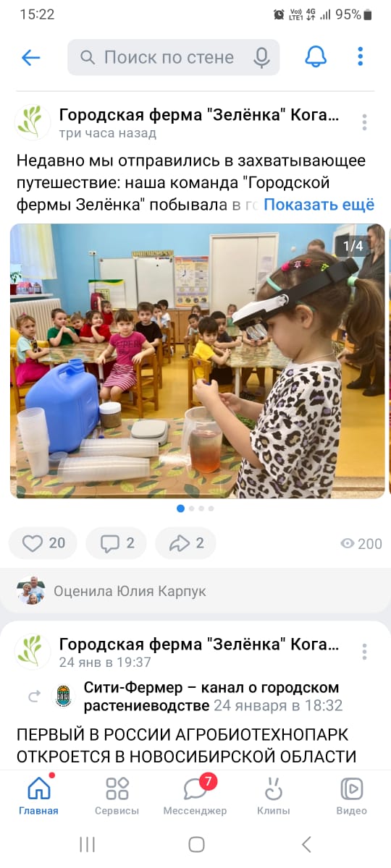Tap the back arrow icon
This screenshot has height=868, width=391.
point(30,58)
